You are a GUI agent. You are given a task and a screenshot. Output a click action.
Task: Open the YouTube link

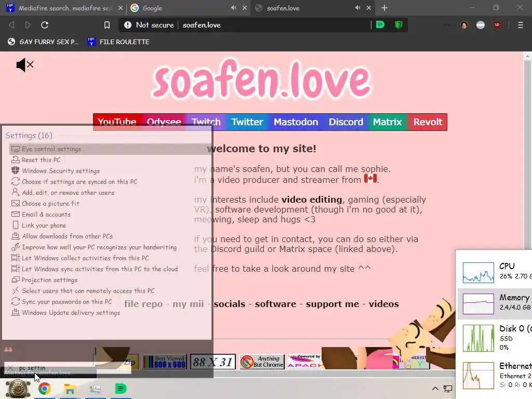117,122
